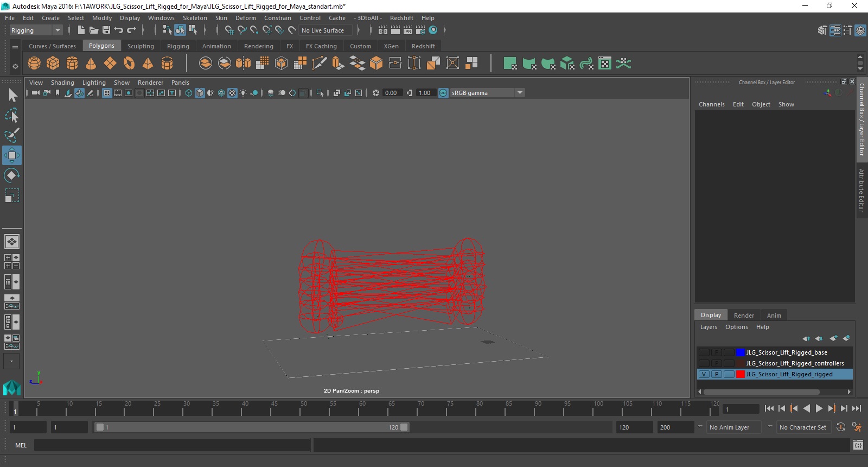Click the time range slider bar
The image size is (868, 467).
[x=252, y=427]
